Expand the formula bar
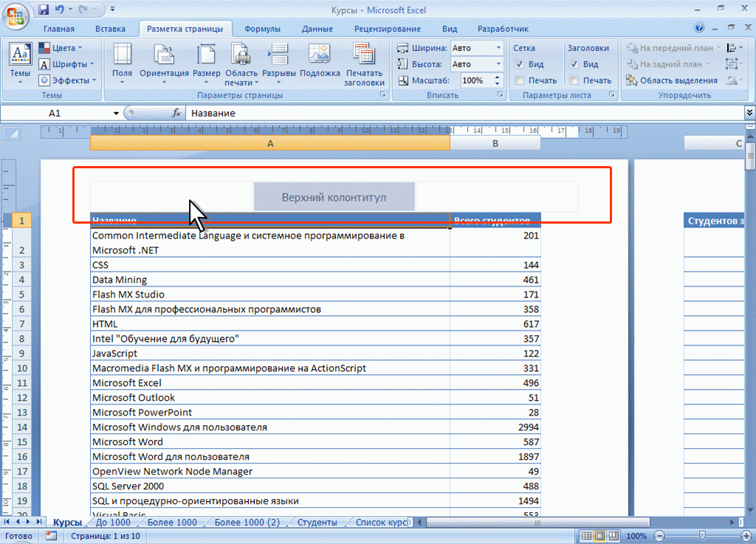 coord(750,113)
